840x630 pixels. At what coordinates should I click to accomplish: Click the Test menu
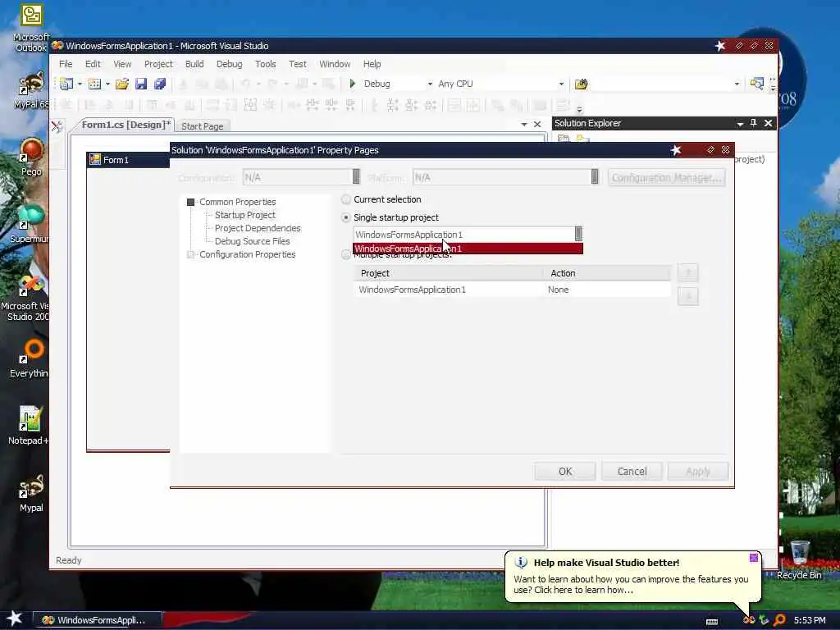pyautogui.click(x=297, y=64)
